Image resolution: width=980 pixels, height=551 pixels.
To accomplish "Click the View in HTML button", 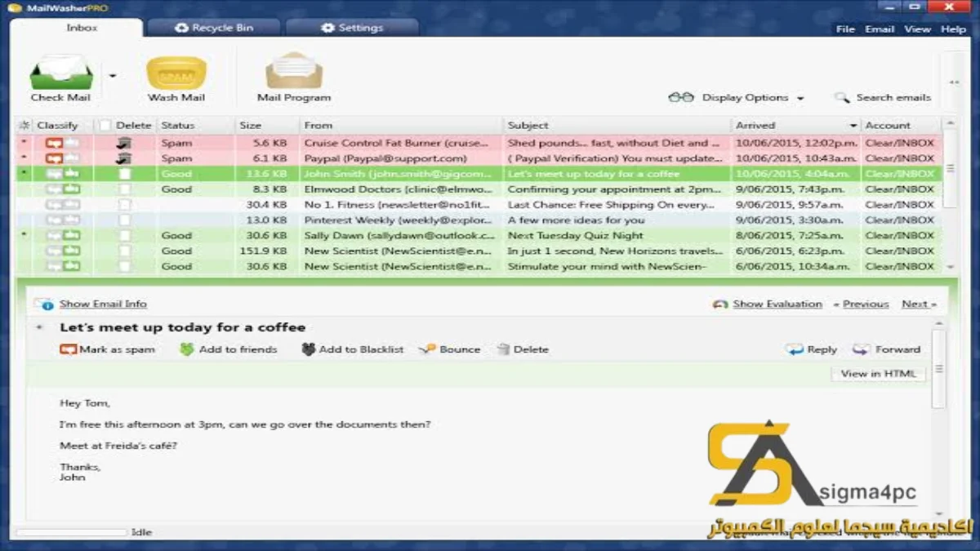I will [x=878, y=374].
